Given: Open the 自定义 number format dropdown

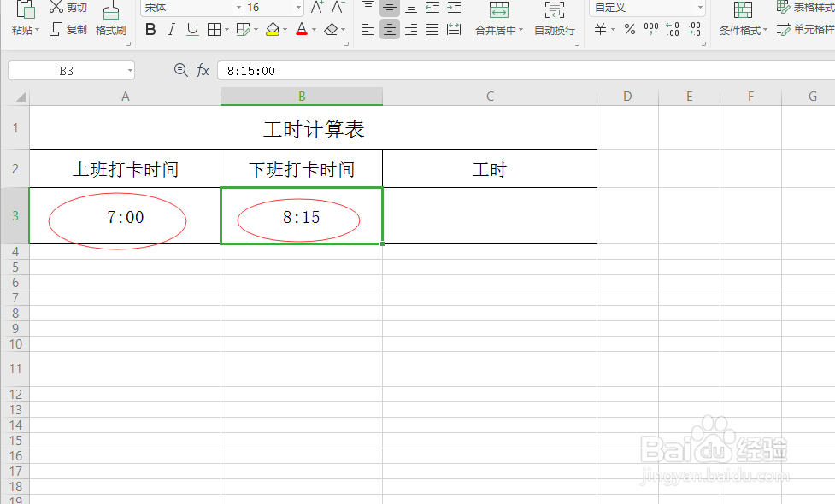Looking at the screenshot, I should 700,8.
